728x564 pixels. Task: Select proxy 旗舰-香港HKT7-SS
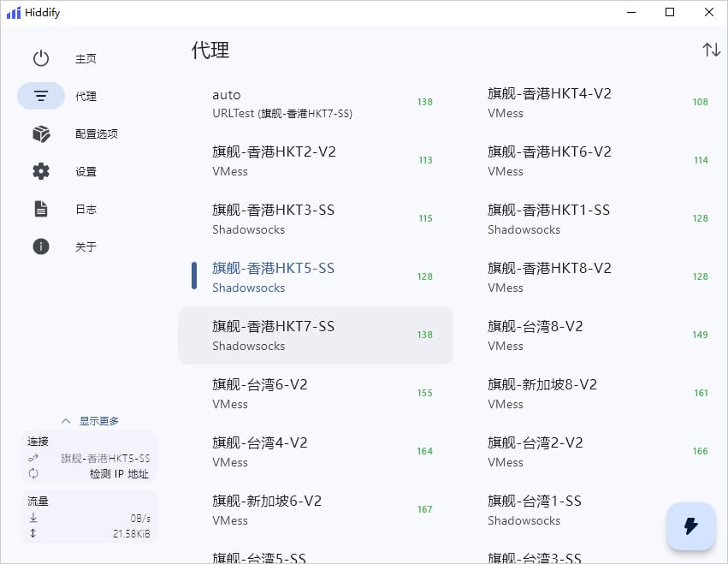(315, 335)
